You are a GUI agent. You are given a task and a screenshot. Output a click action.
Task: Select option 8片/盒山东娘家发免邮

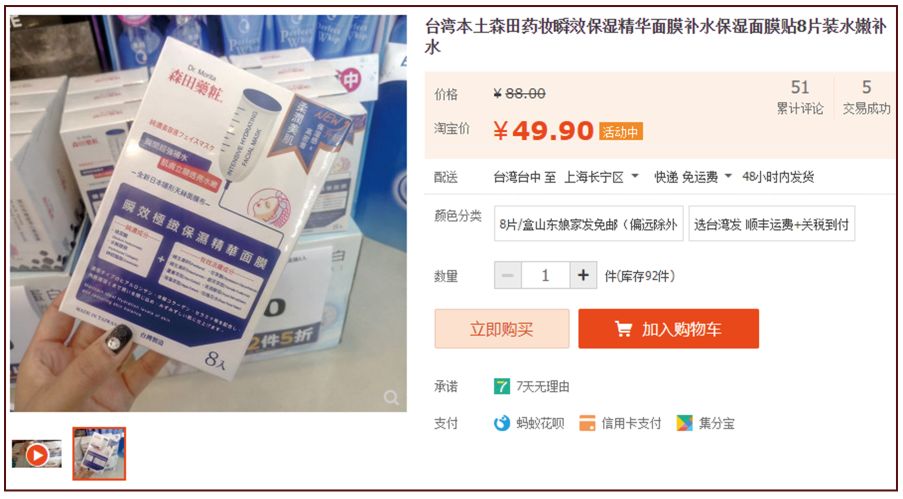(589, 224)
